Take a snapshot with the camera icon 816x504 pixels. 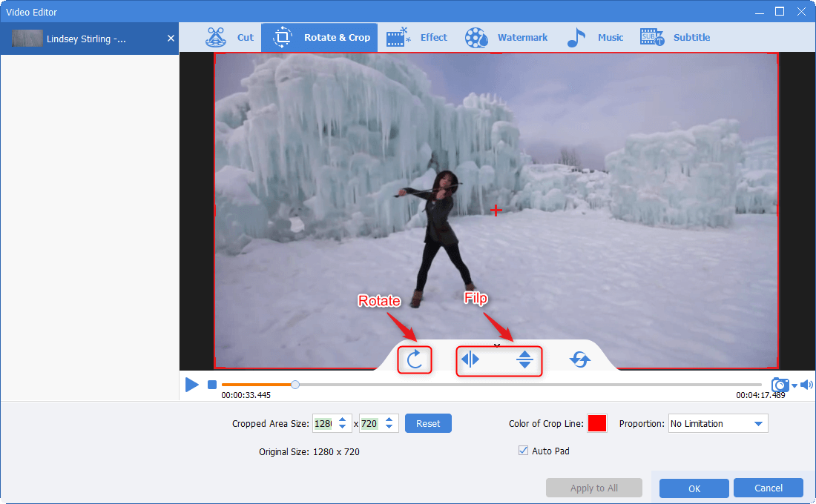point(780,385)
